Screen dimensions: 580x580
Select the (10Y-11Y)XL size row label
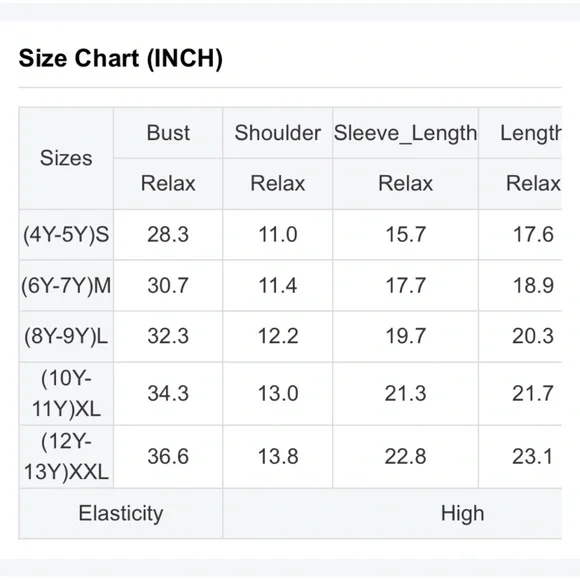[66, 394]
